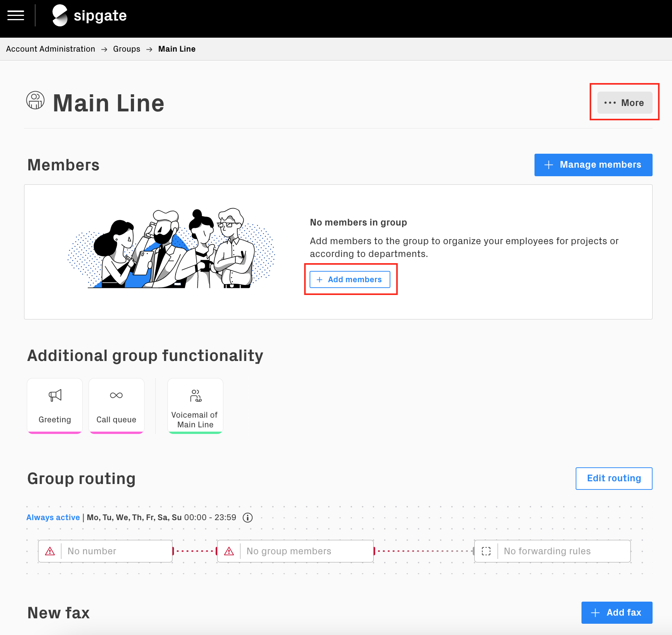Open the Groups breadcrumb link
The width and height of the screenshot is (672, 635).
pyautogui.click(x=127, y=49)
